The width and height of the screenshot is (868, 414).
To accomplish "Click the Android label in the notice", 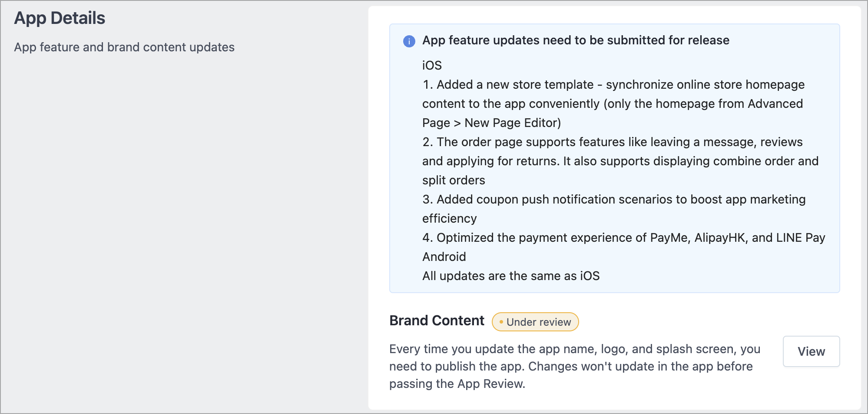I will [444, 257].
